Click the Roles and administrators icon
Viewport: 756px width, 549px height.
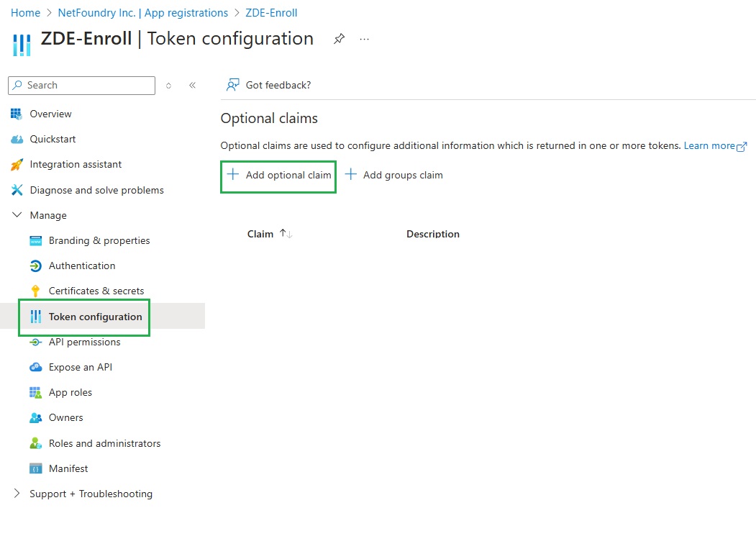coord(36,443)
